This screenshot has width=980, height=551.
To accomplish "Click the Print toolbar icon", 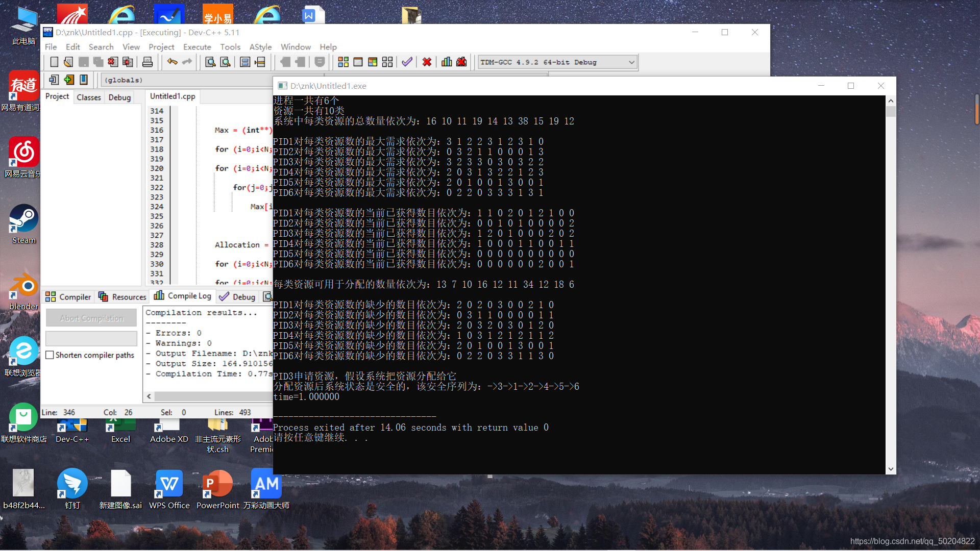I will click(x=148, y=62).
